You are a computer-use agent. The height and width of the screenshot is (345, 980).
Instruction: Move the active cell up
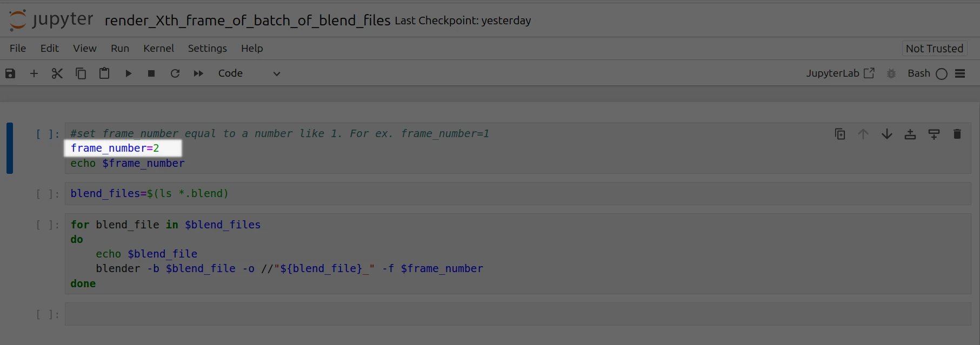pos(863,134)
